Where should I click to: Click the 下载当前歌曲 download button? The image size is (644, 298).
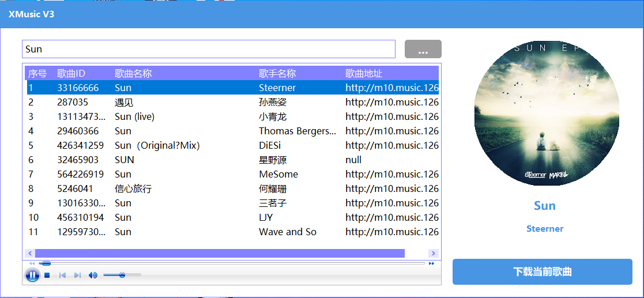[542, 271]
